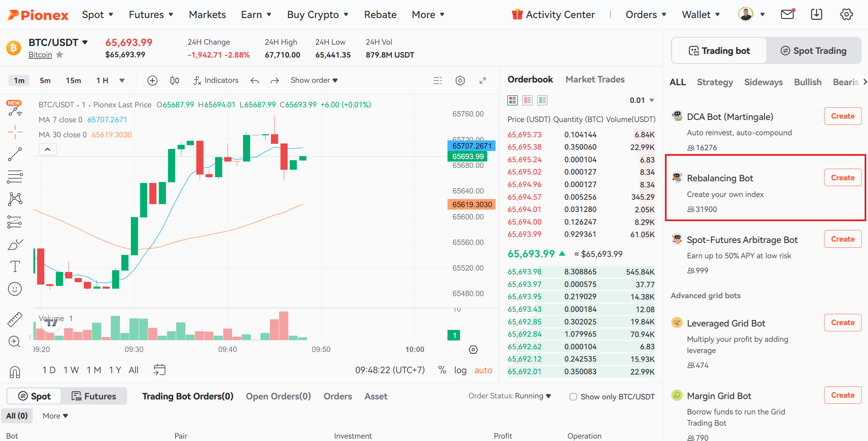Click the Activity Center gift icon

517,14
